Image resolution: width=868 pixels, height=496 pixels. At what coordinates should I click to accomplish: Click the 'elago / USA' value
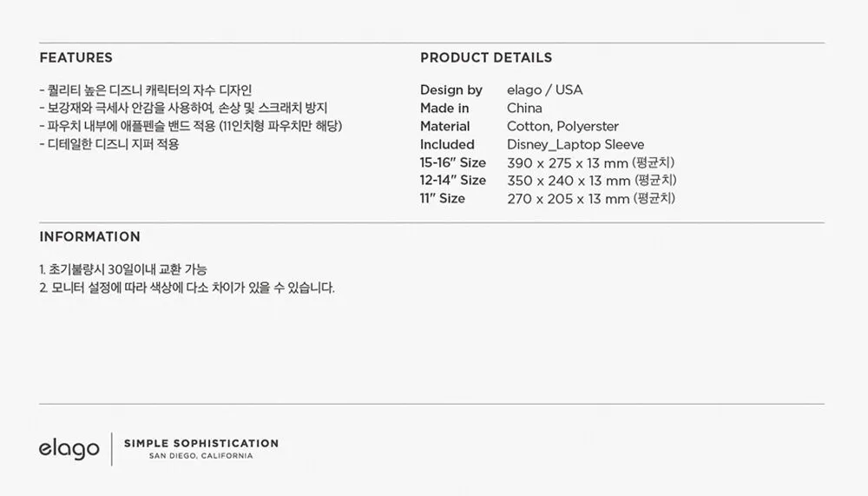[545, 90]
